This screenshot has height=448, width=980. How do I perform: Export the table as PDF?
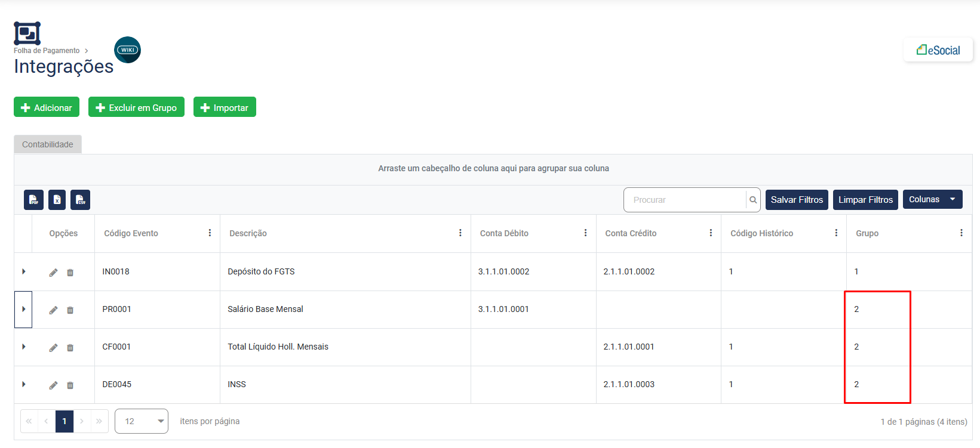pyautogui.click(x=33, y=200)
